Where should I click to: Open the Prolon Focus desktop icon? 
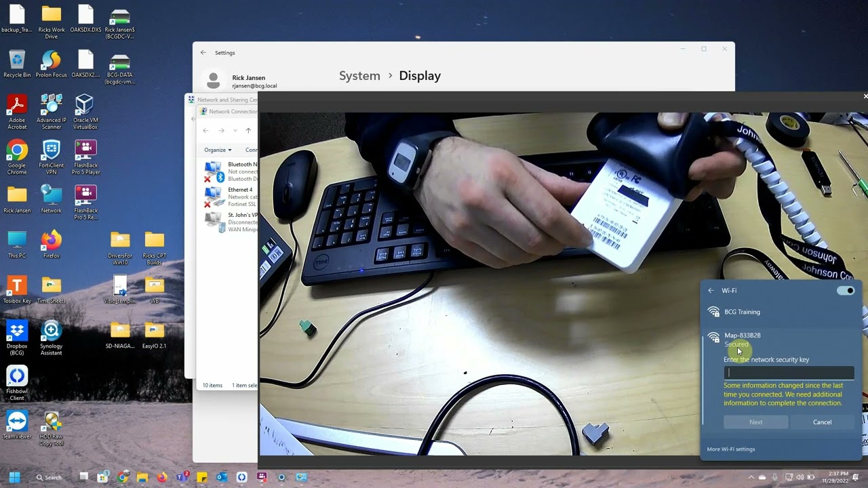(x=51, y=64)
